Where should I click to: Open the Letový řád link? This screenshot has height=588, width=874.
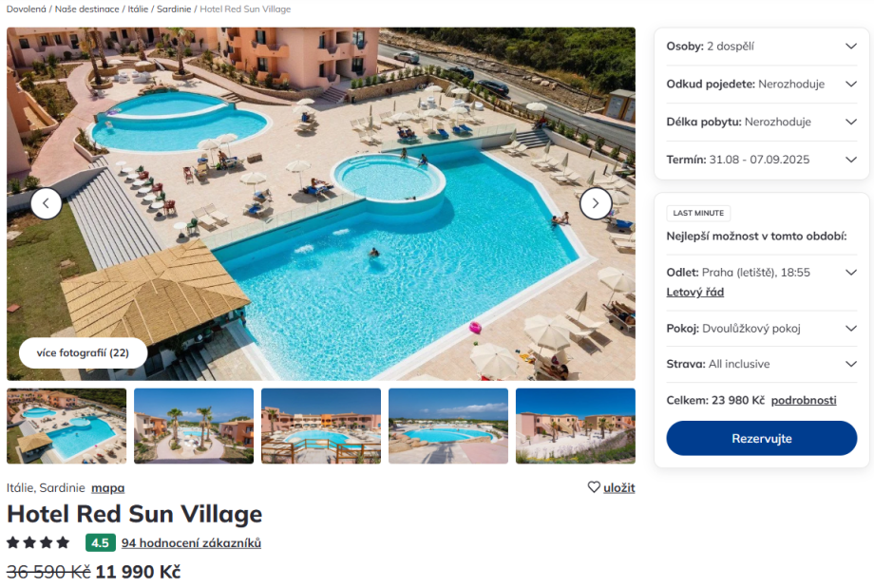tap(695, 292)
